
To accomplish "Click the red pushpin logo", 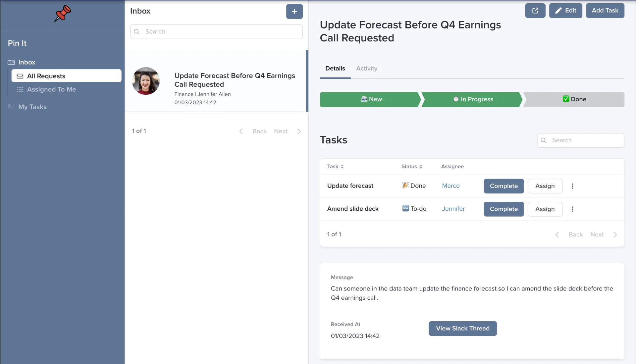I will tap(63, 14).
